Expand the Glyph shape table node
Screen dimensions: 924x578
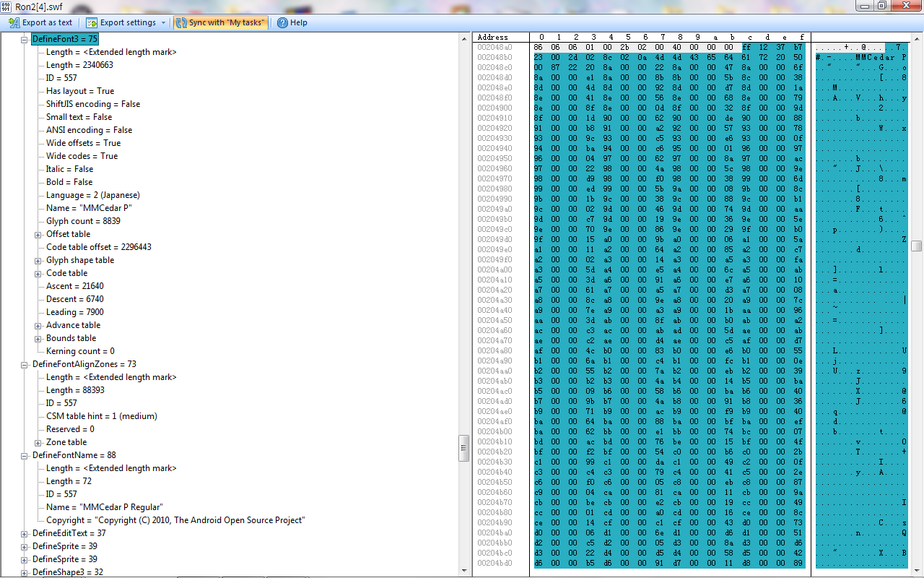38,260
